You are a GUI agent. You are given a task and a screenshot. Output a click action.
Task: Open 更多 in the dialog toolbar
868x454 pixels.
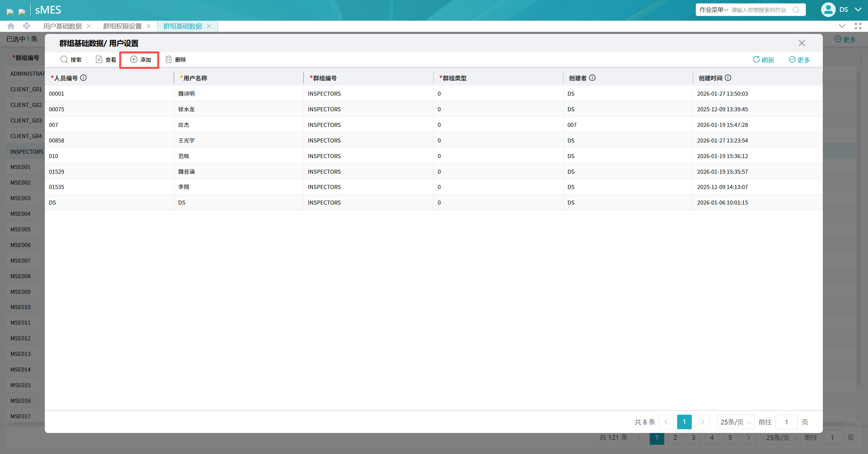(799, 60)
